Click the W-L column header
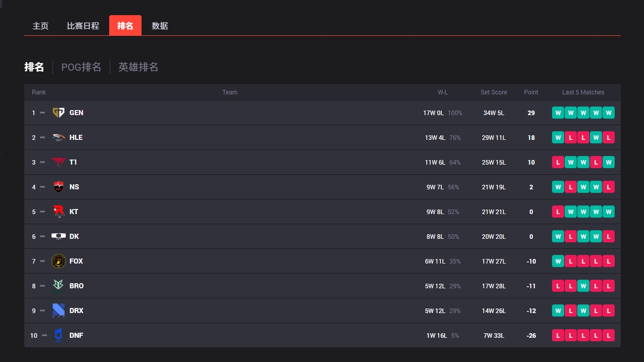Image resolution: width=644 pixels, height=362 pixels. tap(443, 92)
